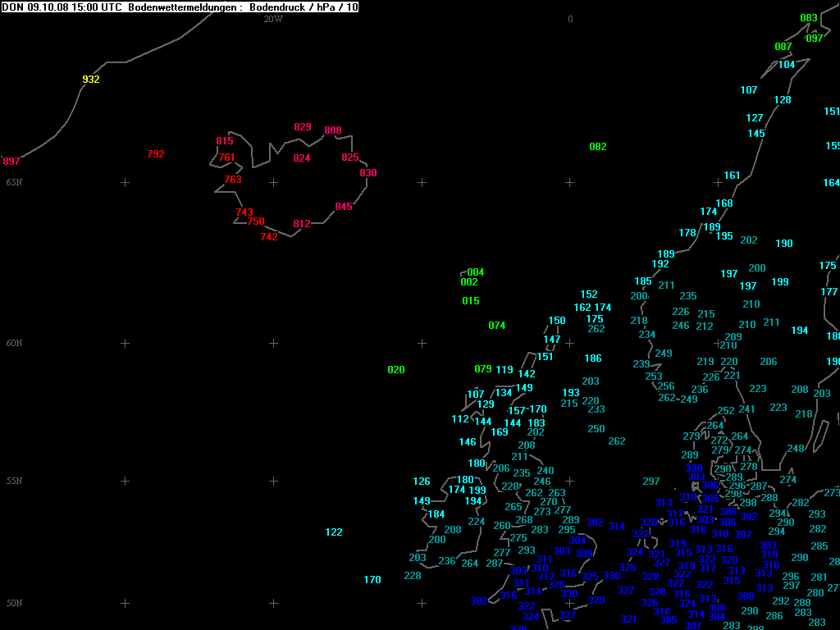
Task: Click the yellow 932 pressure reading
Action: click(91, 80)
